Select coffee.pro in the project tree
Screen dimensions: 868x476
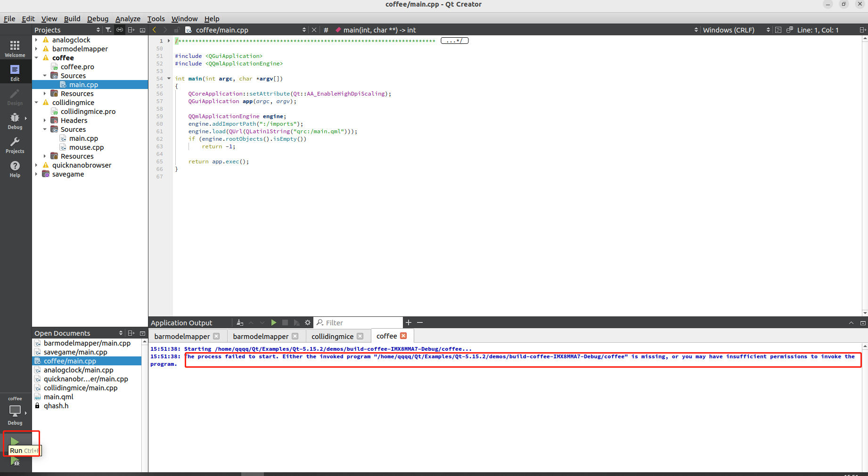77,67
